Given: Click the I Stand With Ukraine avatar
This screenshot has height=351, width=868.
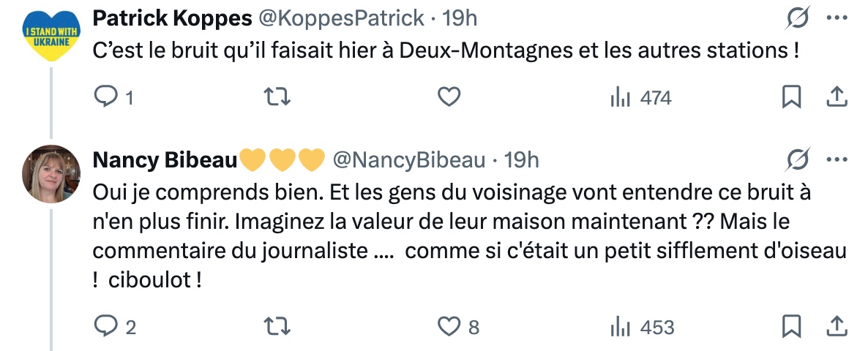Looking at the screenshot, I should (51, 37).
